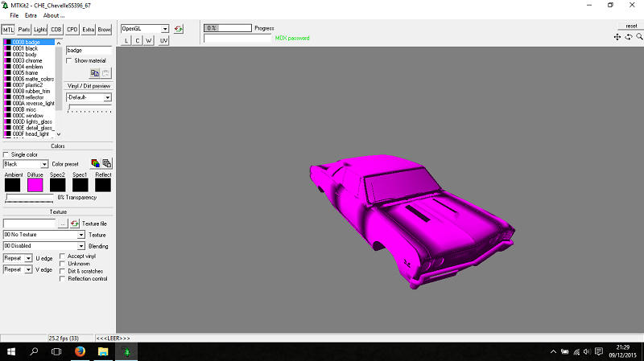Click the Spec1 color swatch
Image resolution: width=644 pixels, height=361 pixels.
tap(80, 185)
